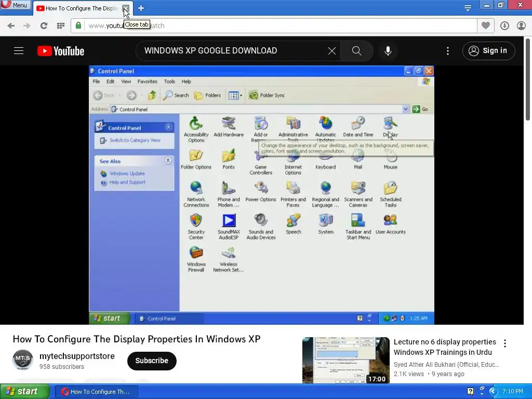This screenshot has width=532, height=399.
Task: Select Opera taskbar window button
Action: [x=96, y=392]
